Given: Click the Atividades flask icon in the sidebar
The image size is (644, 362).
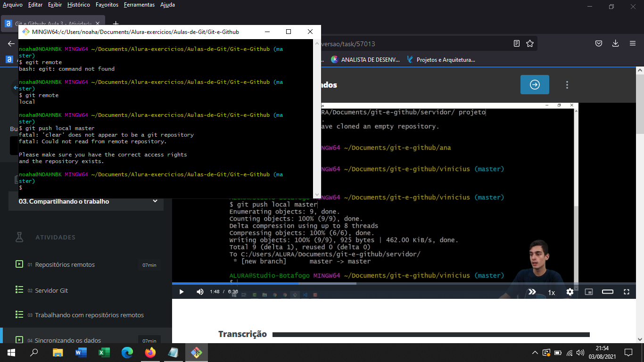Looking at the screenshot, I should click(20, 237).
